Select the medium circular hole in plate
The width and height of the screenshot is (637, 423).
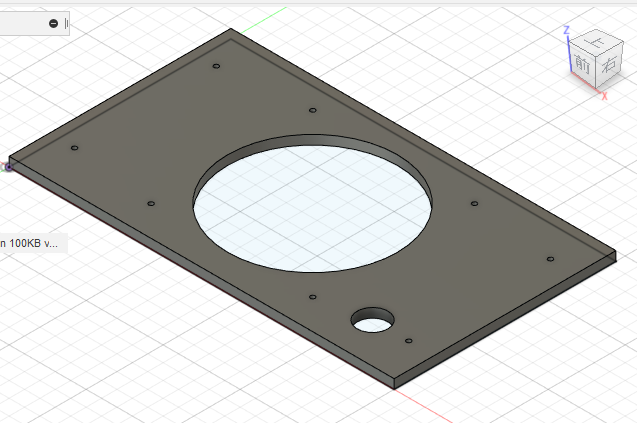point(373,320)
